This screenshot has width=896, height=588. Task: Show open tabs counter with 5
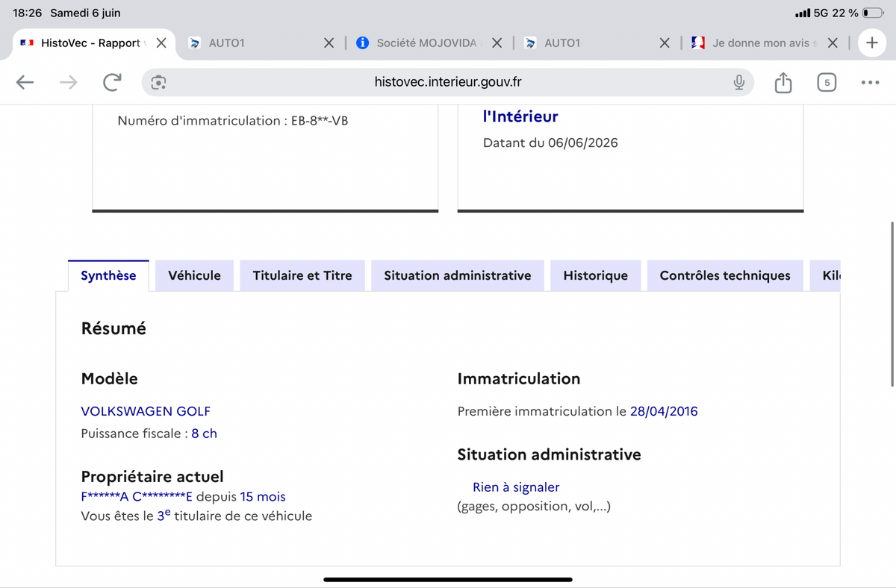(827, 83)
